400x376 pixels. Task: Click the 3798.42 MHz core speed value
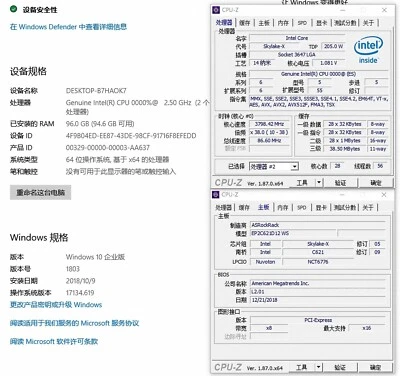pyautogui.click(x=269, y=124)
